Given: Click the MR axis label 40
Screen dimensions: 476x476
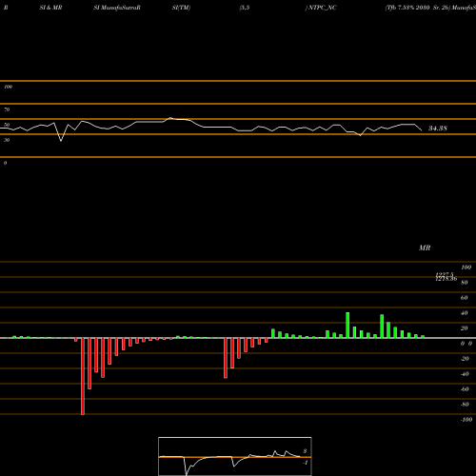Looking at the screenshot, I should click(464, 313).
